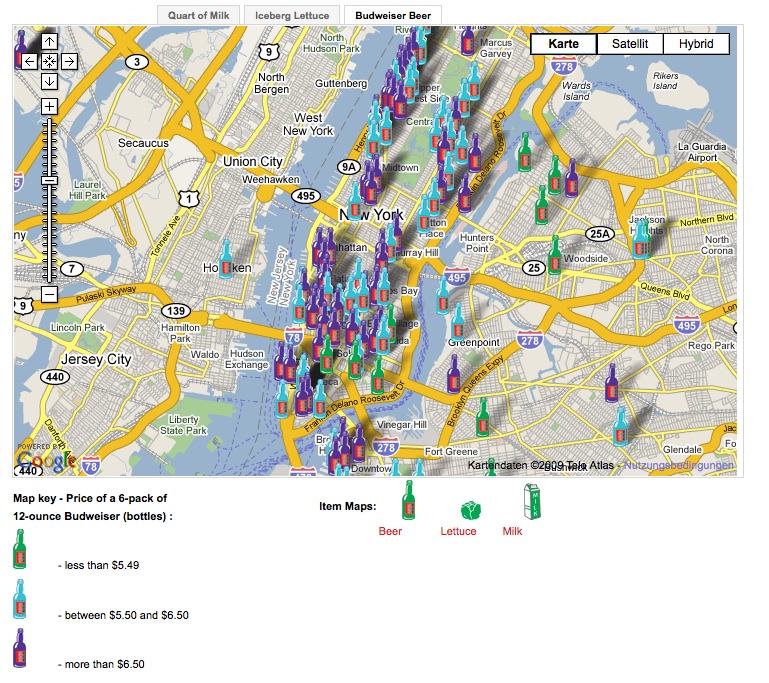Viewport: 769px width, 683px height.
Task: Click the purple bottle marker near La Guardia road
Action: (571, 177)
